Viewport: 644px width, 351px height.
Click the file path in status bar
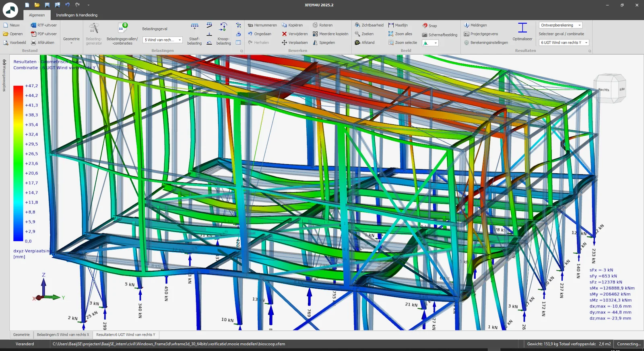click(x=169, y=344)
